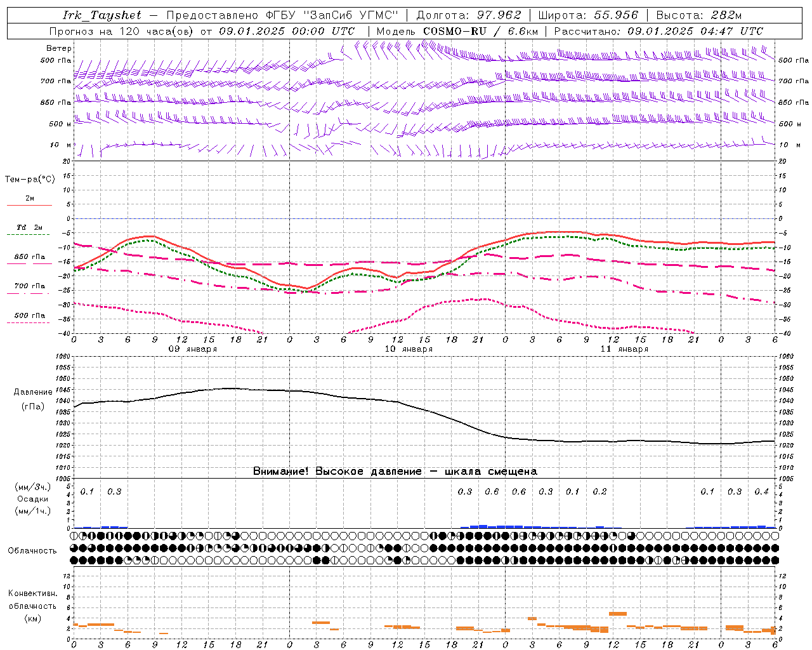Viewport: 812px width, 650px height.
Task: Click the '0.2' precipitation value
Action: pyautogui.click(x=599, y=491)
